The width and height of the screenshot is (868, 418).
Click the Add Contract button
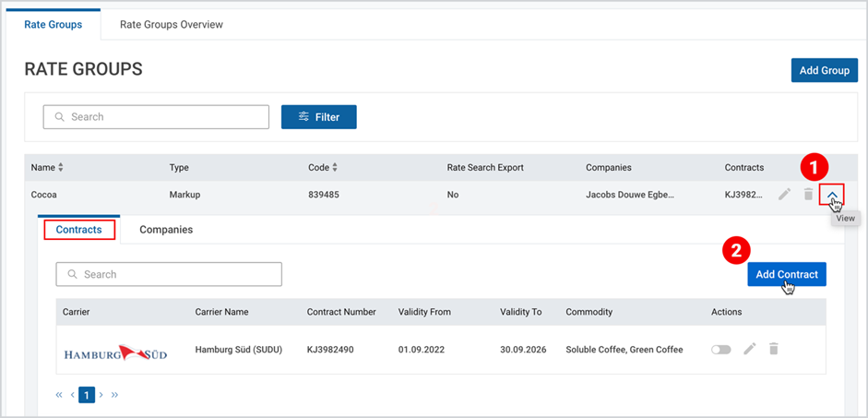coord(787,274)
